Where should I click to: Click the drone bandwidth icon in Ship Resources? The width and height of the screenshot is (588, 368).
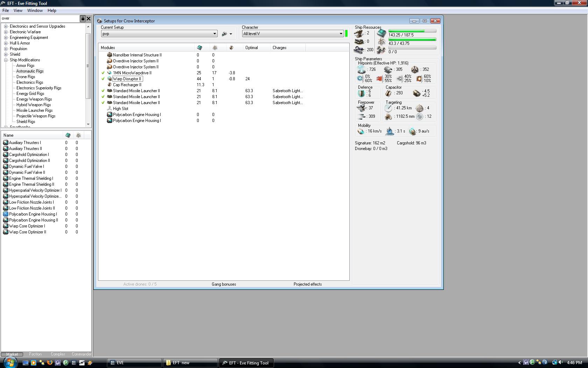pyautogui.click(x=381, y=50)
